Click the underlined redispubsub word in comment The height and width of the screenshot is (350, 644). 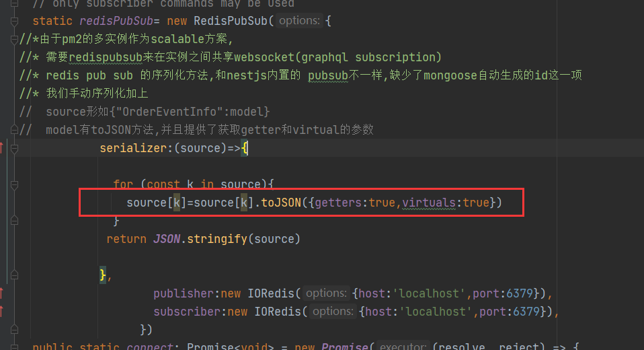[106, 57]
